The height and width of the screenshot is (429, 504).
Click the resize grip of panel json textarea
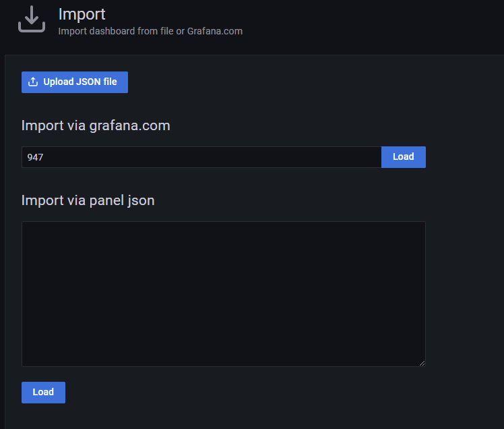coord(422,363)
